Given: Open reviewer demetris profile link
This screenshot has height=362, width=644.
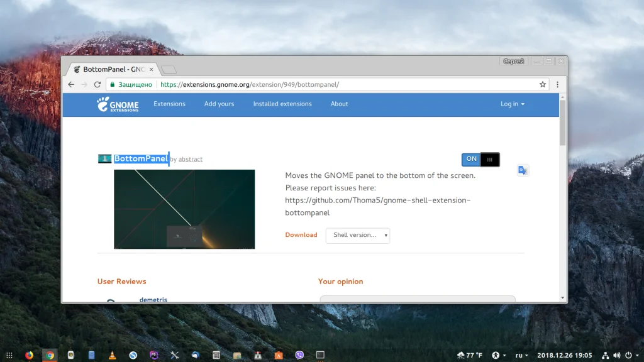Looking at the screenshot, I should point(153,300).
